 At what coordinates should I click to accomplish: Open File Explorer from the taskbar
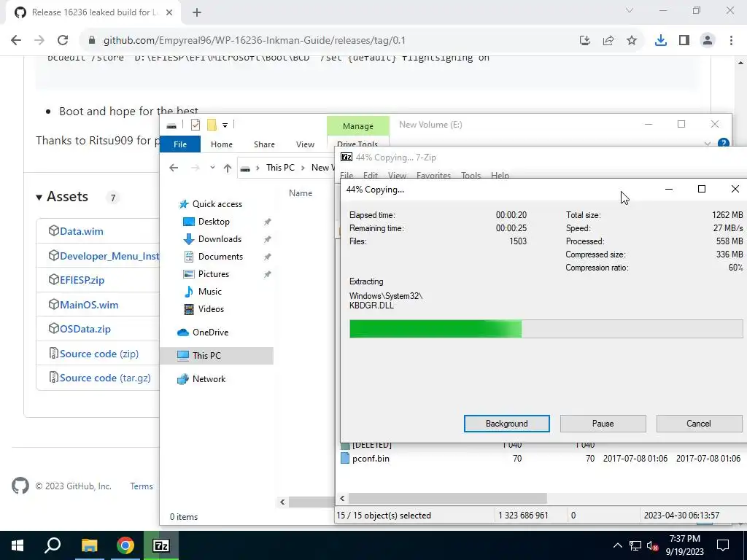tap(89, 545)
